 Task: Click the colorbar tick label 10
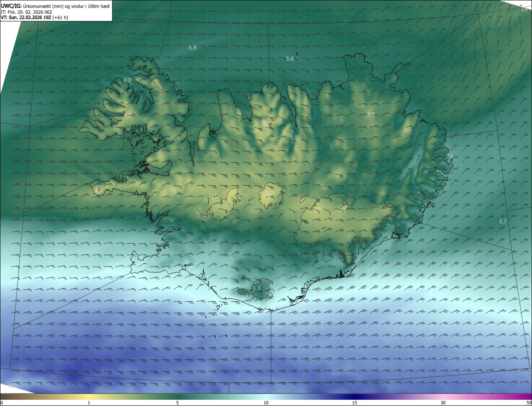(266, 403)
